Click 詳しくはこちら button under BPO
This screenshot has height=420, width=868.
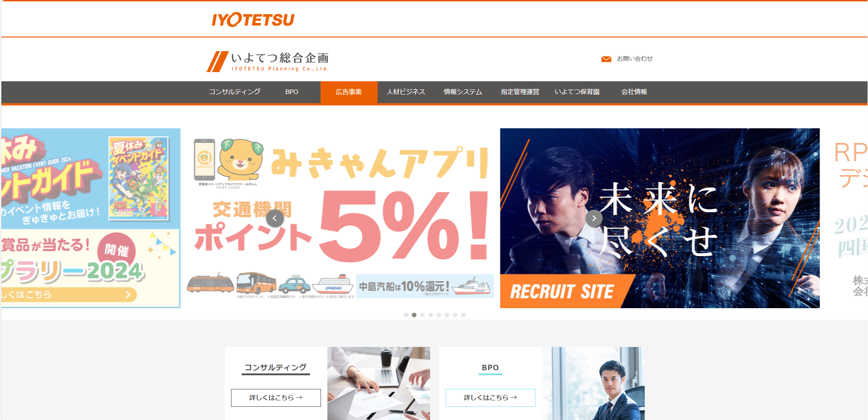(490, 398)
